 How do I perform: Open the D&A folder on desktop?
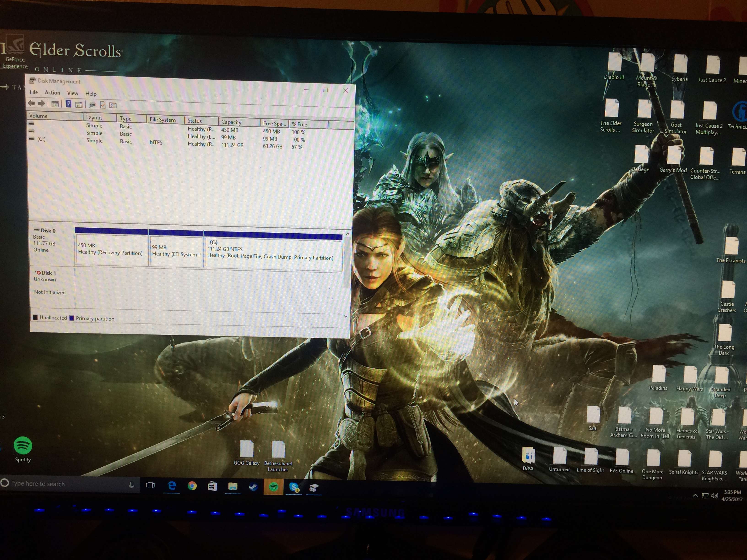click(x=528, y=459)
